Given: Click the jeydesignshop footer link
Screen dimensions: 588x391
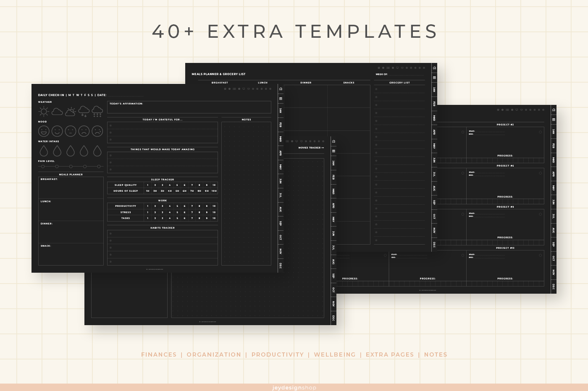Looking at the screenshot, I should coord(294,388).
